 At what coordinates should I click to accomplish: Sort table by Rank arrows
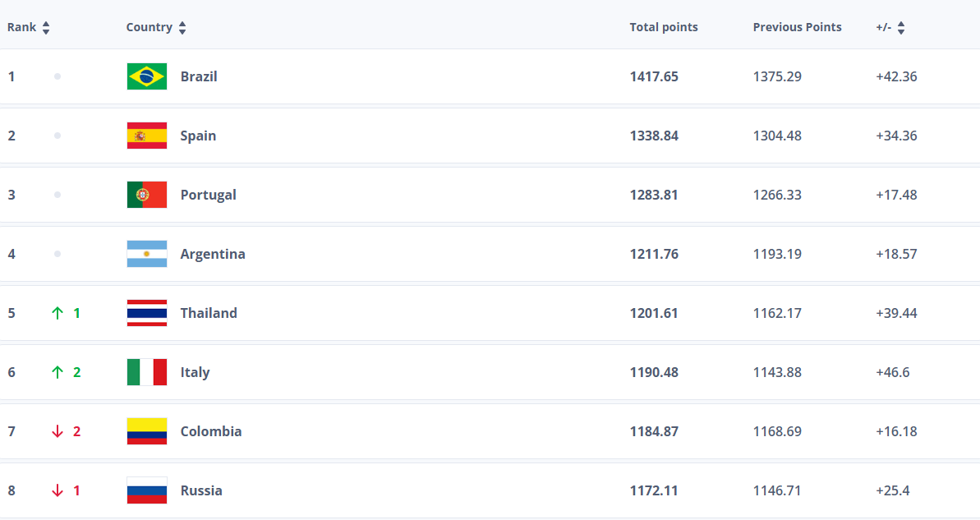coord(46,28)
